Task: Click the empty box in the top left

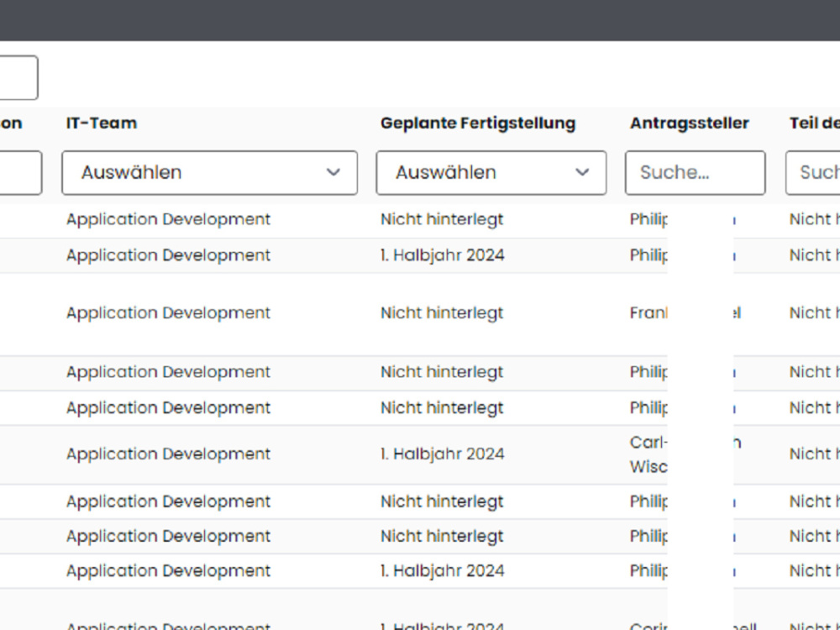Action: click(18, 77)
